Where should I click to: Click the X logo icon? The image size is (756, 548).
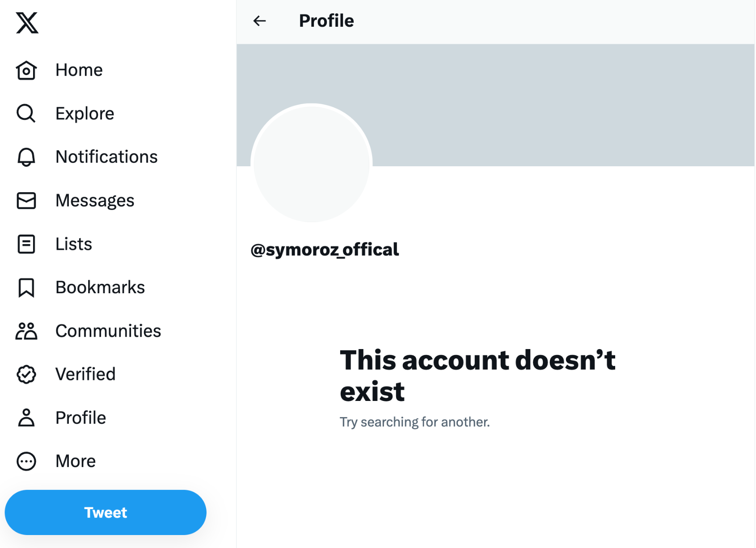coord(27,23)
